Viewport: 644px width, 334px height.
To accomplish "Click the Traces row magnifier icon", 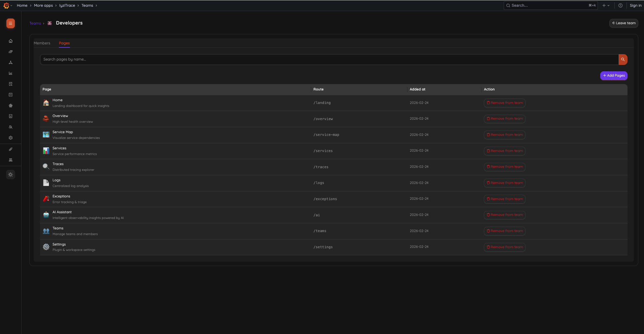I will [46, 167].
